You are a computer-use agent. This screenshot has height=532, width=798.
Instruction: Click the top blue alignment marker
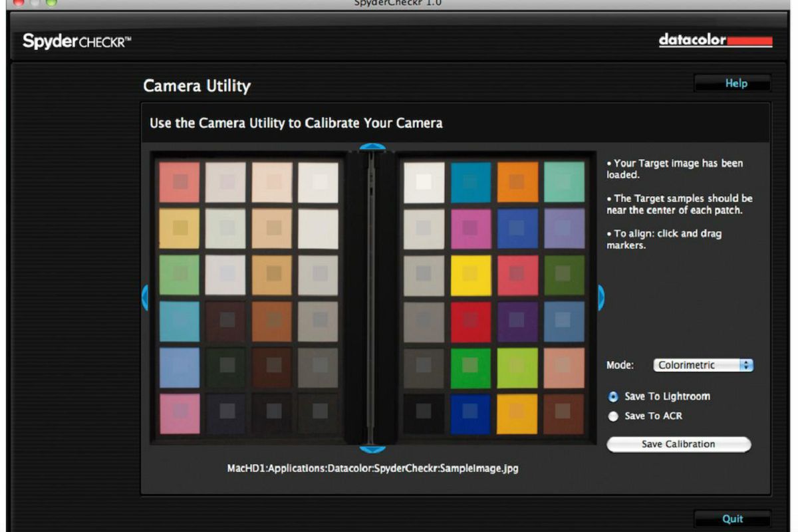[372, 148]
